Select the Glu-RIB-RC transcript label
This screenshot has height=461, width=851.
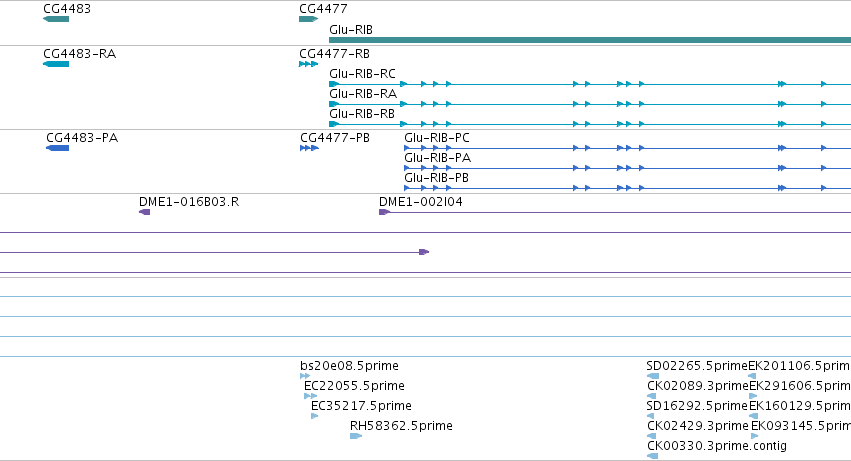click(362, 74)
